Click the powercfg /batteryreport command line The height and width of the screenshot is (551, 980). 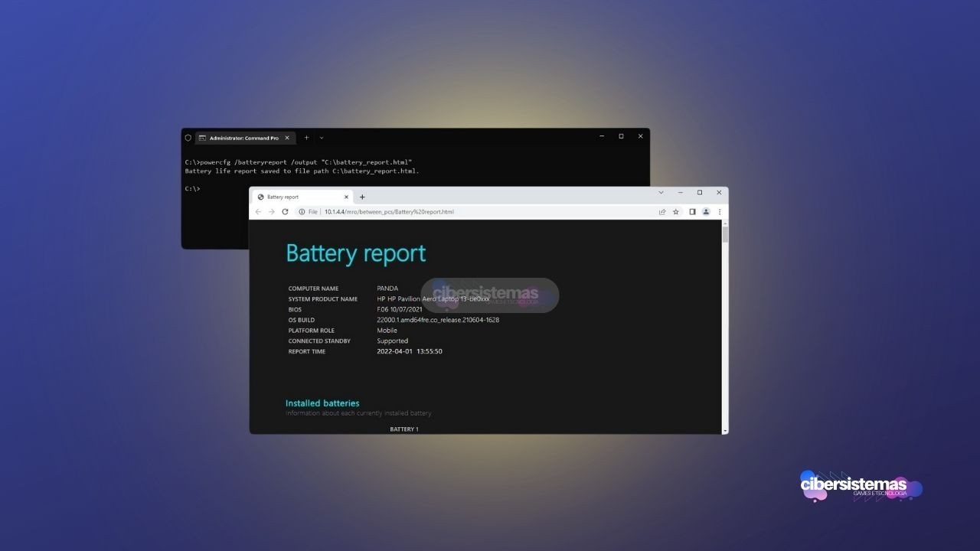pyautogui.click(x=299, y=162)
